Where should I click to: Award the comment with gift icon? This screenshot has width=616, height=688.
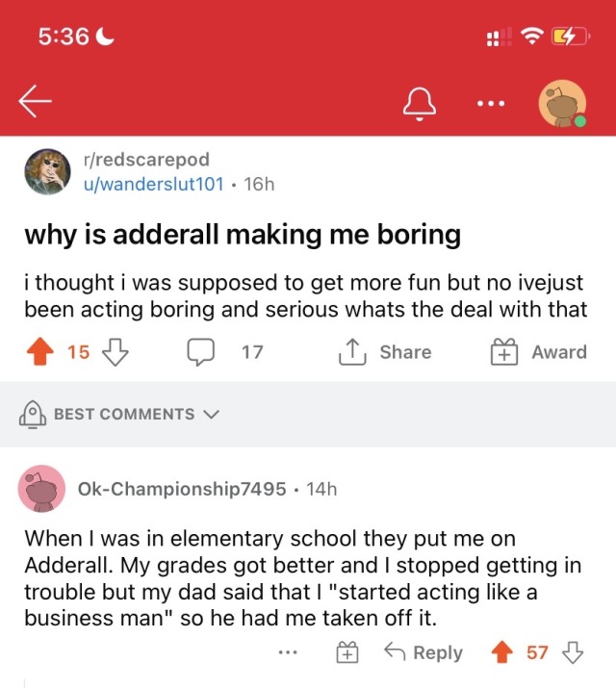[x=346, y=653]
